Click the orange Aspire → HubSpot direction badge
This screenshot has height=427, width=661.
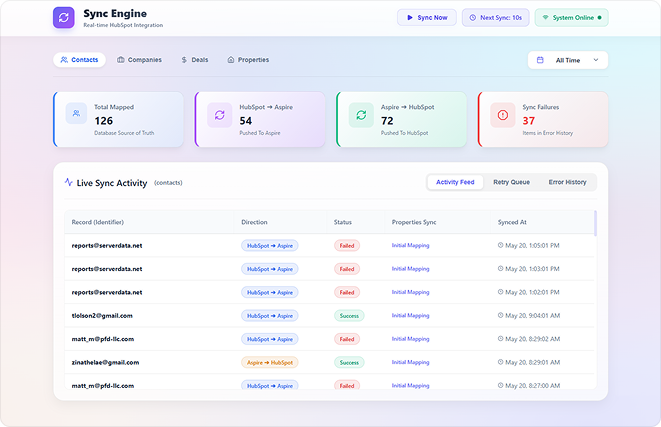[x=270, y=363]
